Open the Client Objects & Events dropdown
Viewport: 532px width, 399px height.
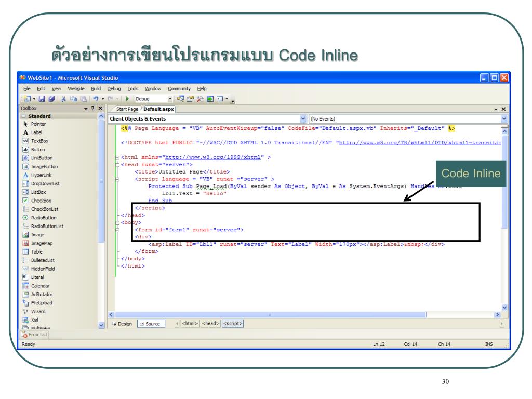303,119
